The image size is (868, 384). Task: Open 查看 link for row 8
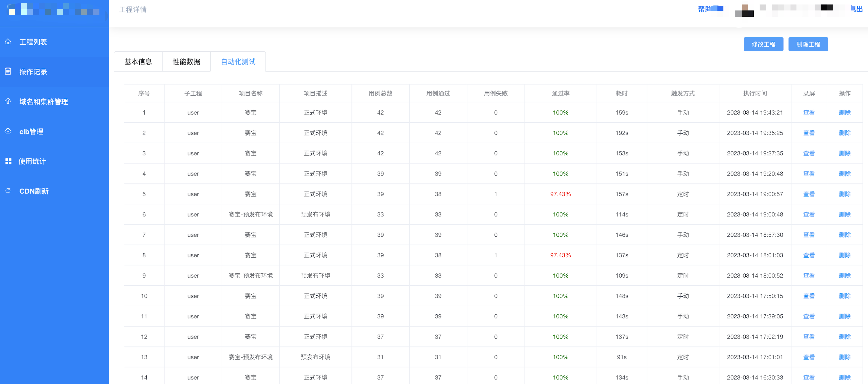click(x=809, y=255)
